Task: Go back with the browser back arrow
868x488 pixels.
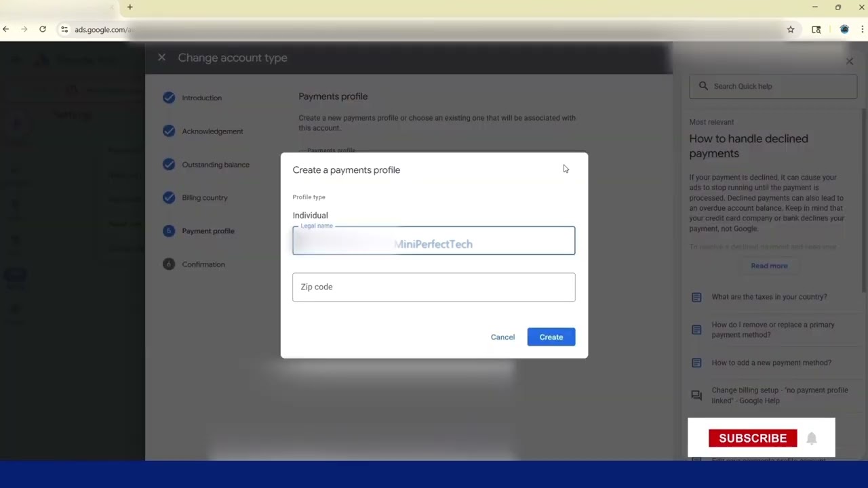Action: coord(6,29)
